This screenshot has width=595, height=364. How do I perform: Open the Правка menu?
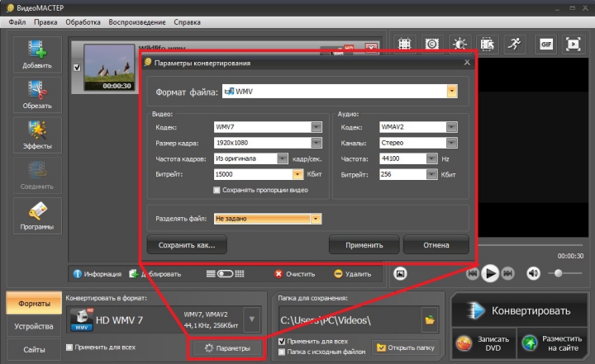click(x=45, y=22)
